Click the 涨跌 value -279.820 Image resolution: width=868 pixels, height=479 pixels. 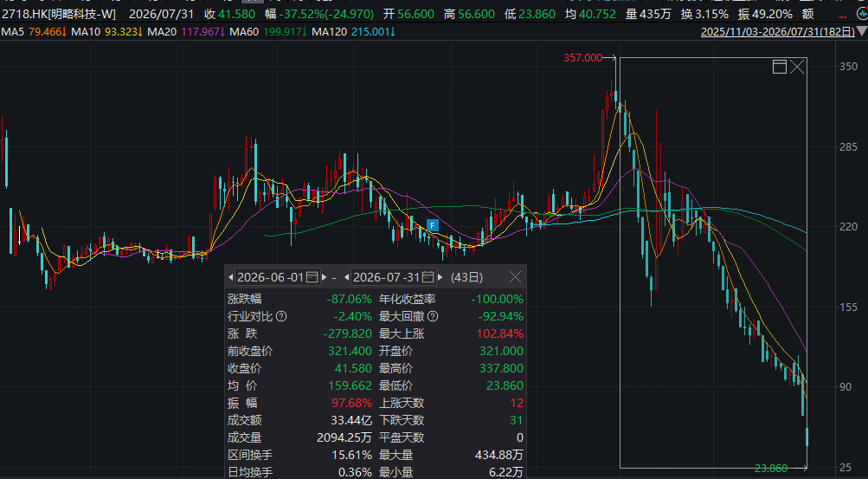click(x=348, y=334)
